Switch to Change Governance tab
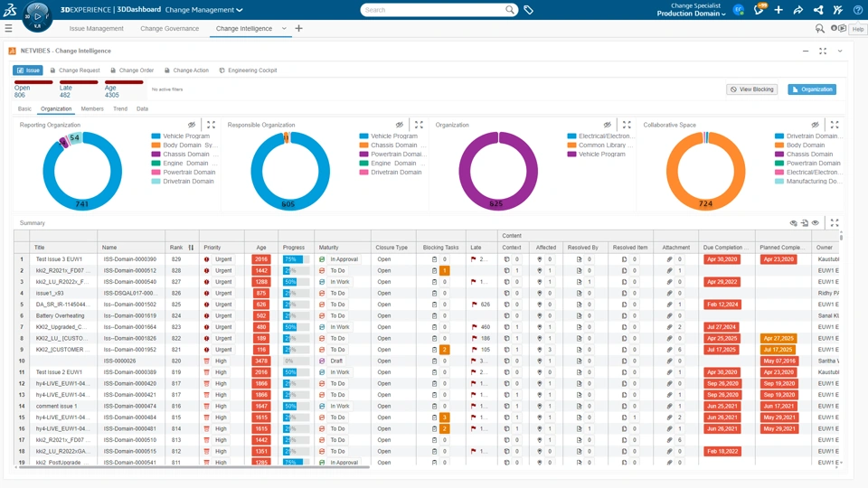This screenshot has height=488, width=868. [169, 28]
